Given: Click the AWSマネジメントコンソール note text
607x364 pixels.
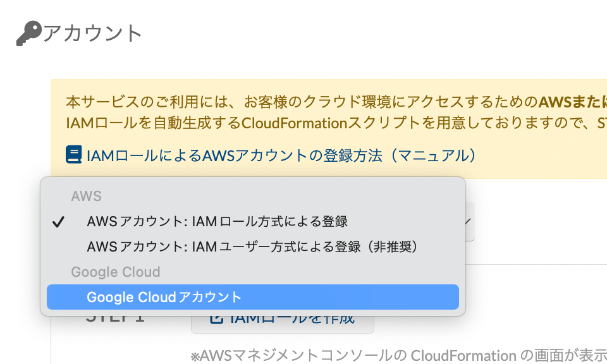Looking at the screenshot, I should coord(398,356).
